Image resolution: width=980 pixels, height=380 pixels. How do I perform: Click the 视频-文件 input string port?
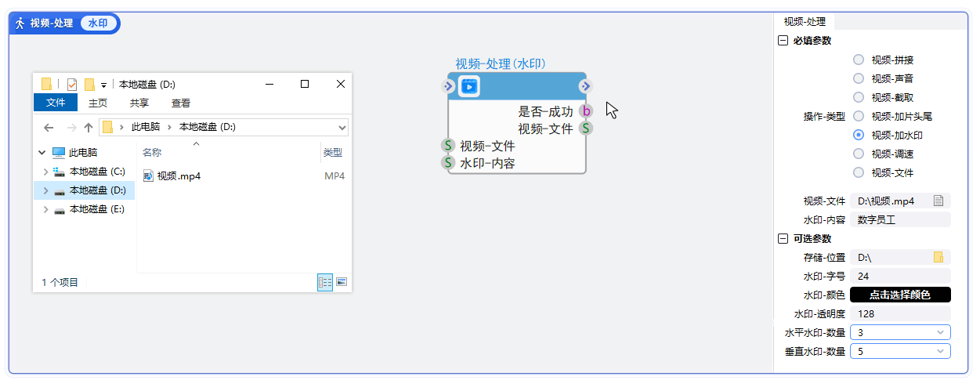[x=448, y=146]
